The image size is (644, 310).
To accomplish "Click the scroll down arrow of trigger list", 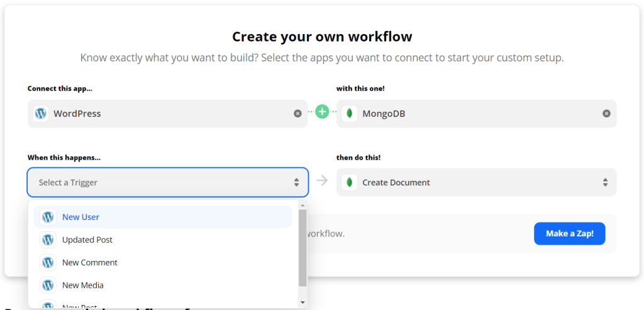I will (303, 302).
